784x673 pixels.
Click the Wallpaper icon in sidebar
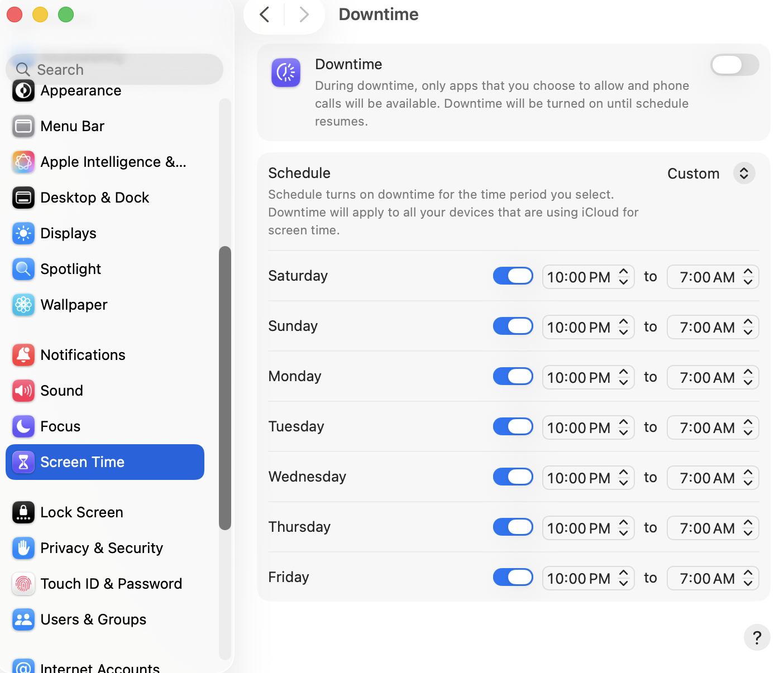point(23,305)
